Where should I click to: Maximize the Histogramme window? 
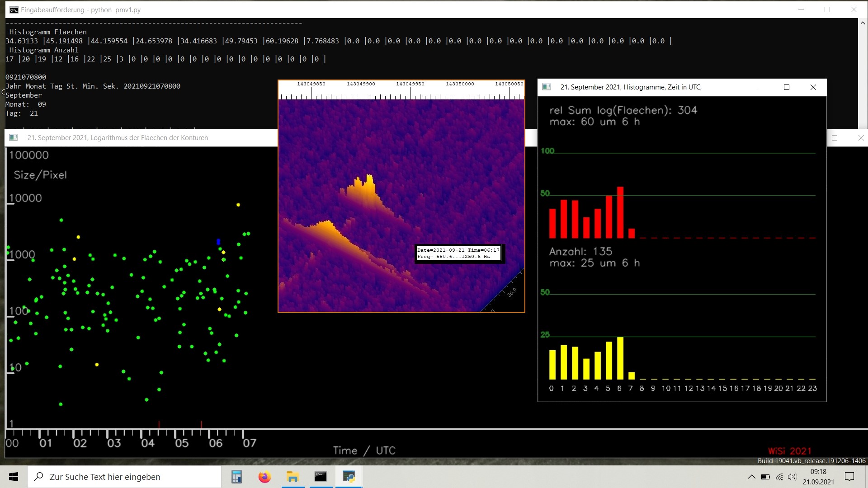(787, 87)
